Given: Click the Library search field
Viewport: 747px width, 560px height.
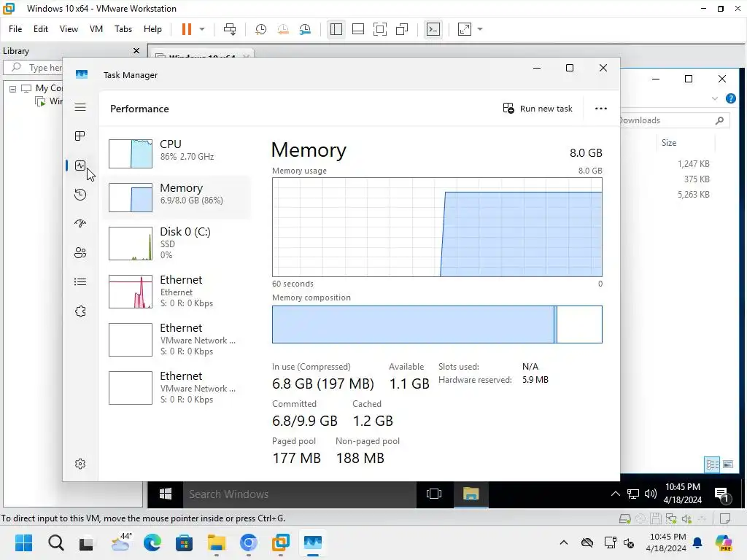Looking at the screenshot, I should pyautogui.click(x=34, y=68).
